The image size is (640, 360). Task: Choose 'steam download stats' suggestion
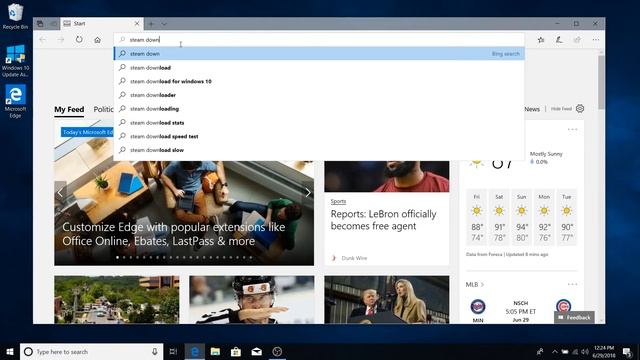coord(319,122)
